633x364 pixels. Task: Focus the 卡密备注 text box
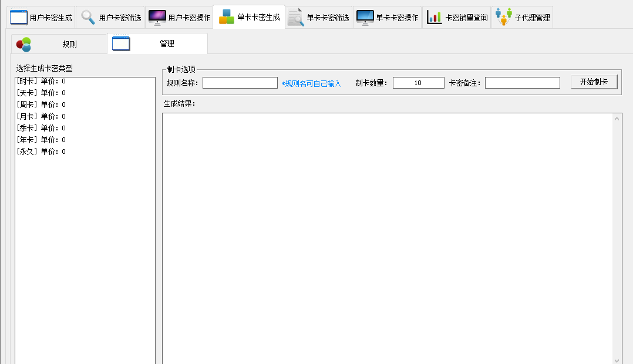pos(522,83)
